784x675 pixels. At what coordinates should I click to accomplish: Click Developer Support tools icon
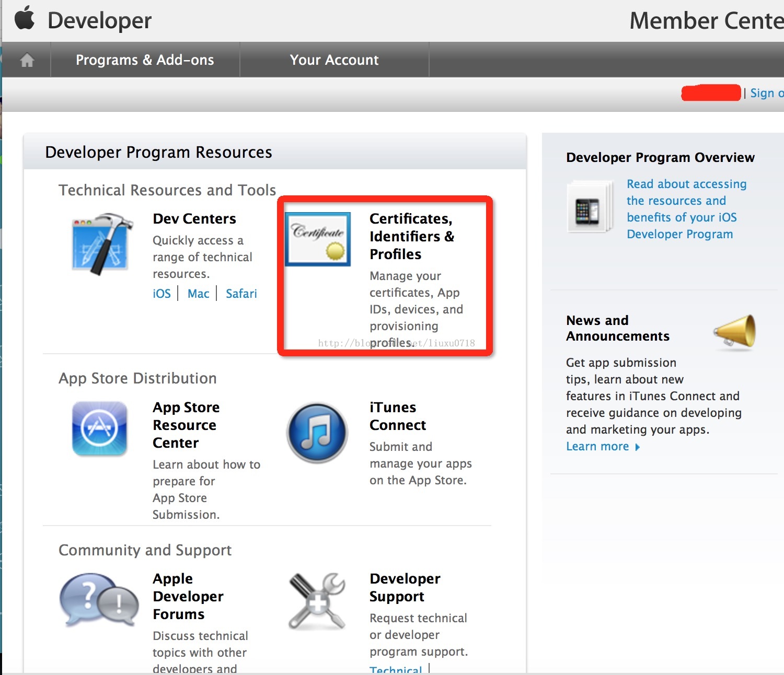pyautogui.click(x=317, y=601)
